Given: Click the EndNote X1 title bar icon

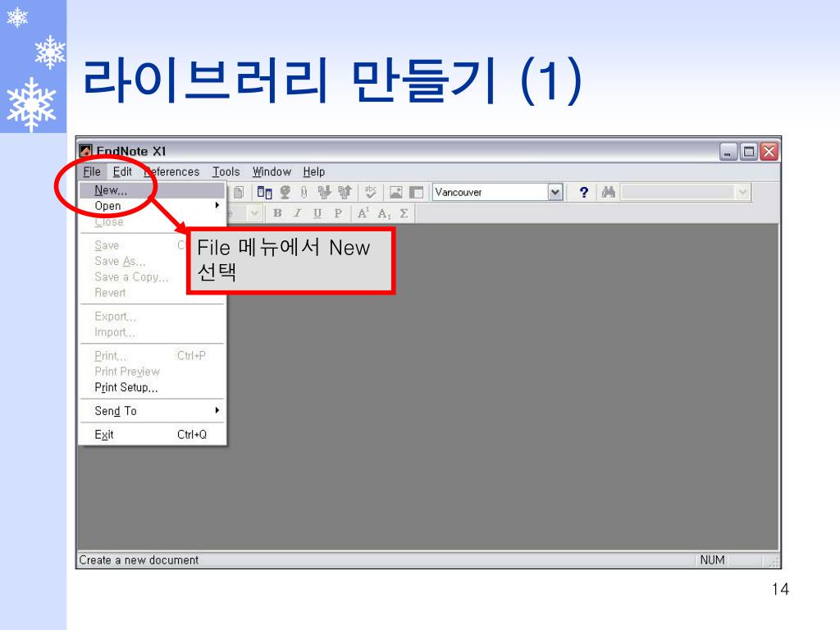Looking at the screenshot, I should tap(85, 151).
